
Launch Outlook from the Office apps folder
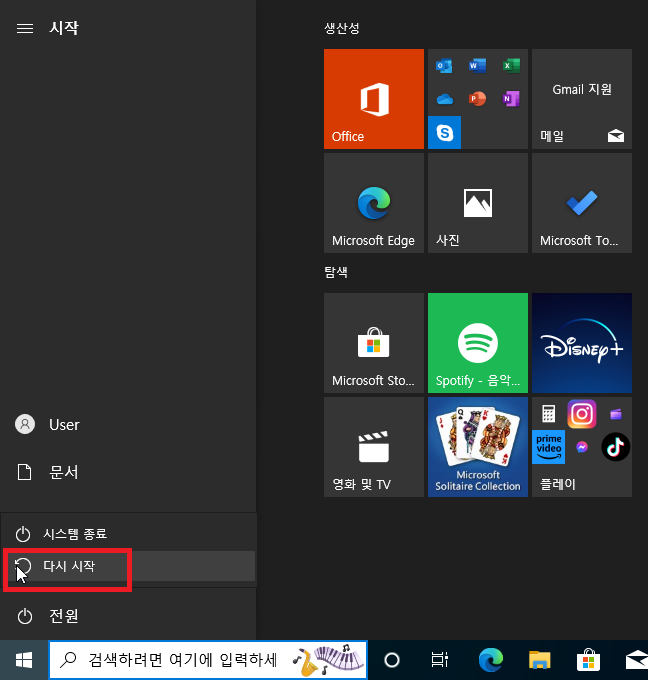(x=444, y=66)
